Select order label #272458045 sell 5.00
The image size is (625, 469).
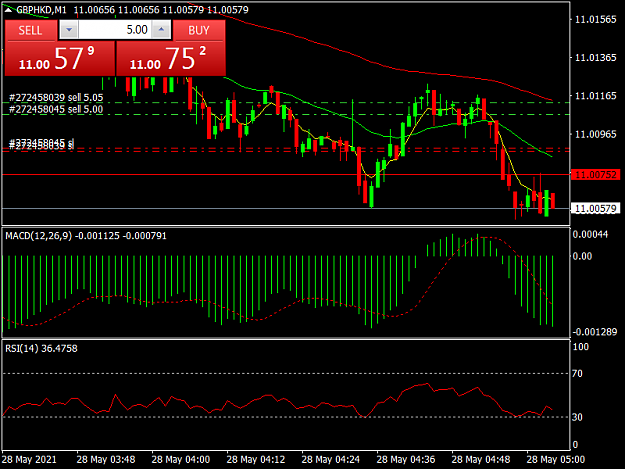pos(56,109)
